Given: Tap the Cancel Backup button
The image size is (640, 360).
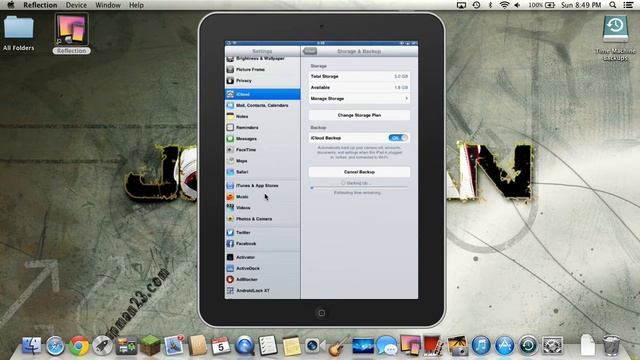Looking at the screenshot, I should click(359, 172).
